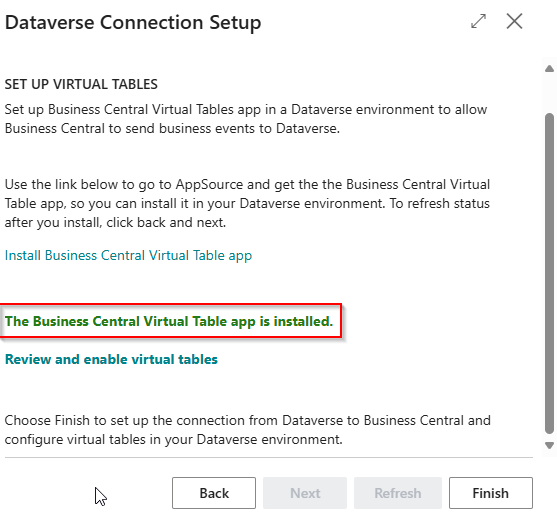This screenshot has width=557, height=526.
Task: Click the SET UP VIRTUAL TABLES heading
Action: click(x=81, y=84)
